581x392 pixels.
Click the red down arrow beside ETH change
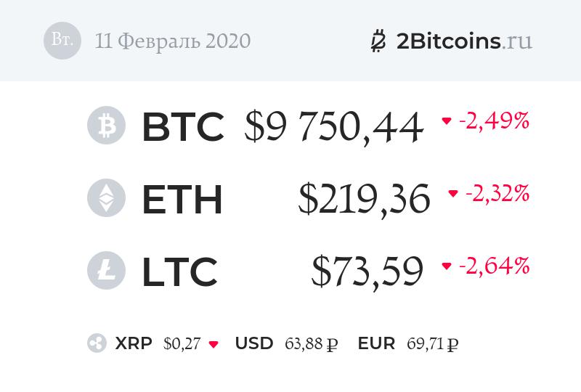pos(453,194)
